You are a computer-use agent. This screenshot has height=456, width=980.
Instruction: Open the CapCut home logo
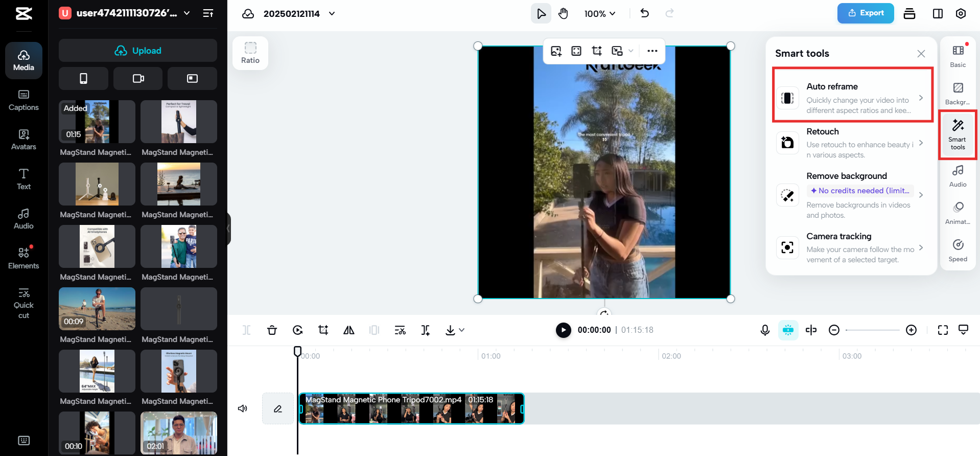click(x=24, y=14)
